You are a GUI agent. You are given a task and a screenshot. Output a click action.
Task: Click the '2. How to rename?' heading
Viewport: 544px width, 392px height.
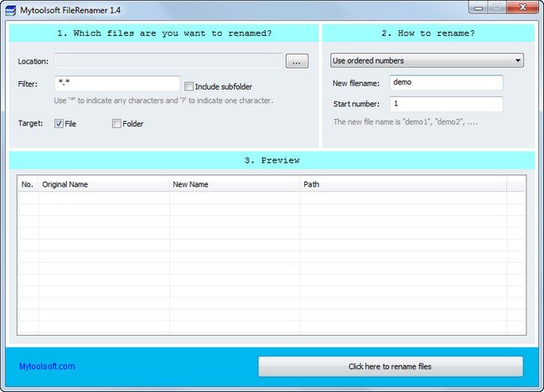pyautogui.click(x=428, y=34)
